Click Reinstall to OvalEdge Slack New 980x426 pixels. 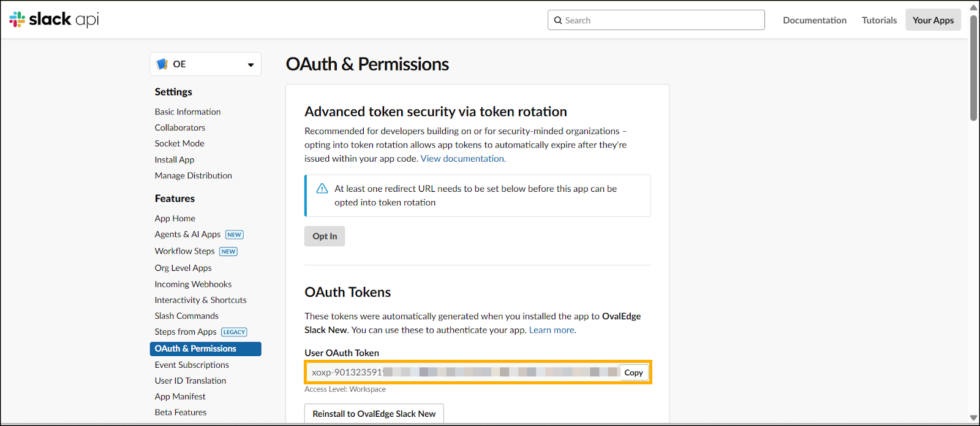coord(374,414)
